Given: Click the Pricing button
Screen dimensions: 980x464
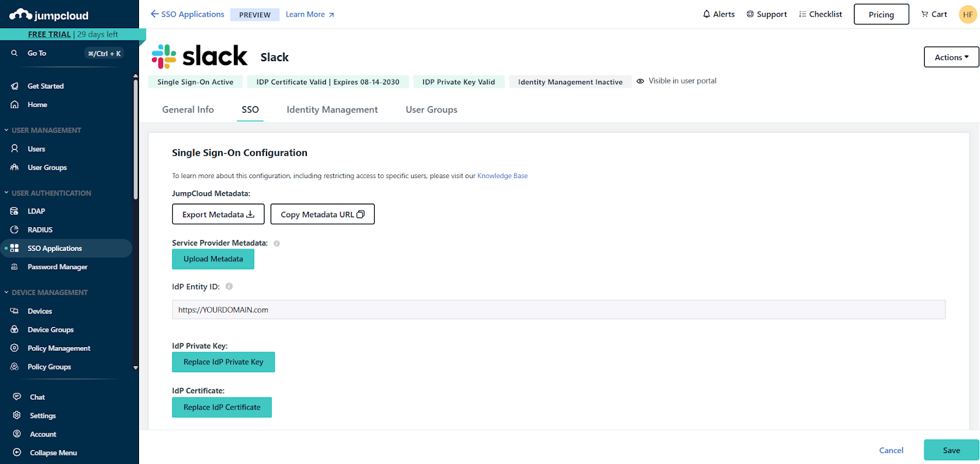Looking at the screenshot, I should pos(881,15).
